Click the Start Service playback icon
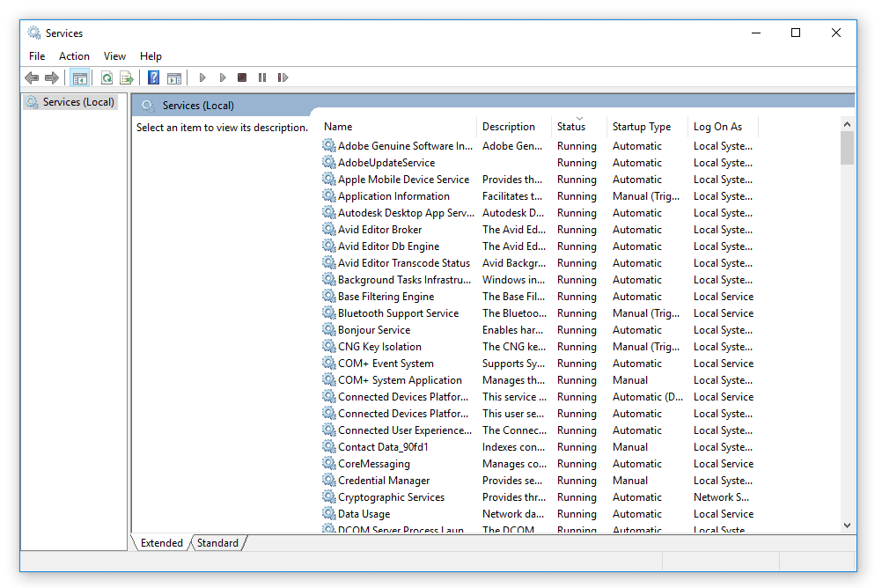The height and width of the screenshot is (588, 882). coord(202,77)
